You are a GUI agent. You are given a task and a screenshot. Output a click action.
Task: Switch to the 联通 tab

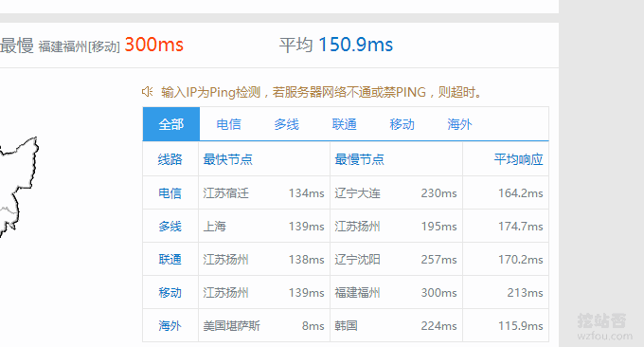point(344,124)
